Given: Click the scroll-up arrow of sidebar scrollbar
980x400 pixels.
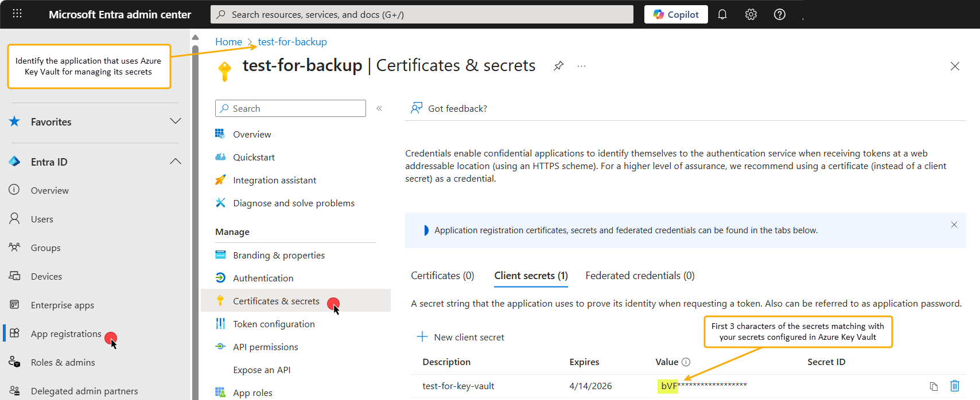Looking at the screenshot, I should click(195, 37).
